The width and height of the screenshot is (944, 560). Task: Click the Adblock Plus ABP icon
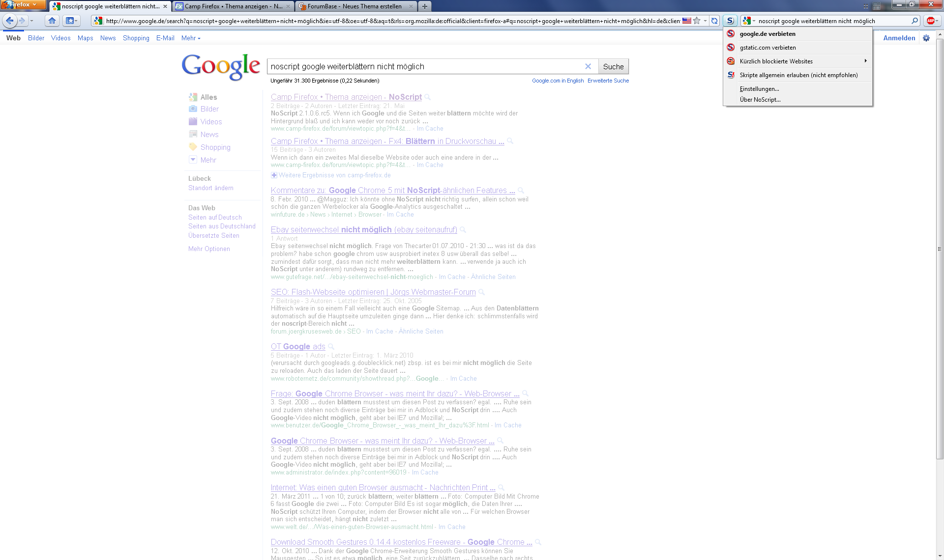[930, 21]
